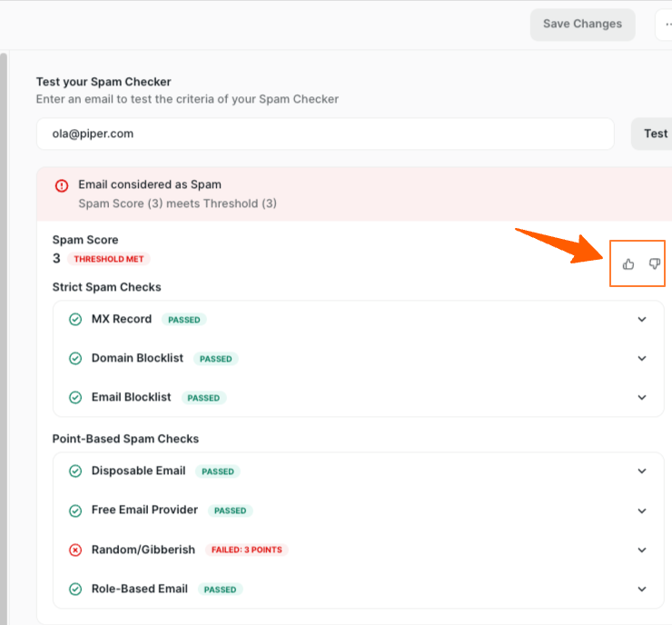
Task: Expand the Domain Blocklist chevron
Action: tap(642, 359)
